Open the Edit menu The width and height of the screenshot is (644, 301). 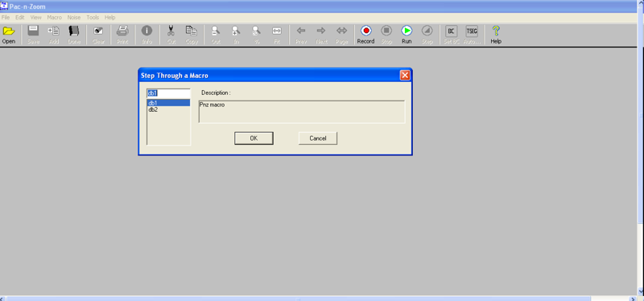[x=20, y=18]
